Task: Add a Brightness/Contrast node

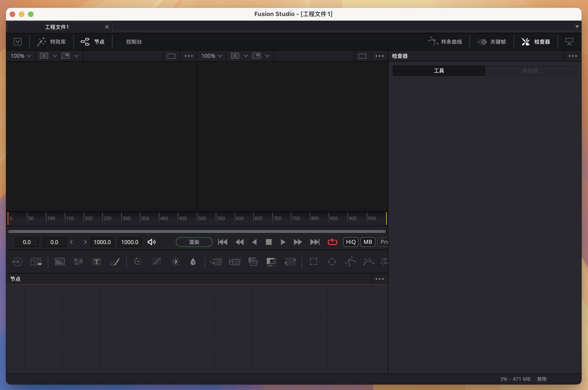Action: 175,261
